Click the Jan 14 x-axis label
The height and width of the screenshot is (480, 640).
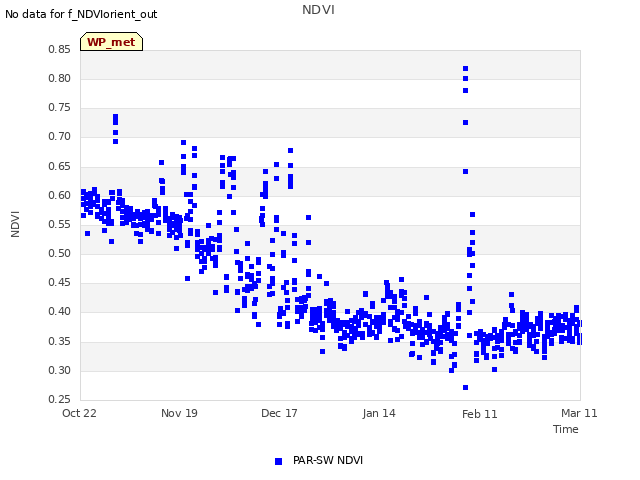(379, 413)
